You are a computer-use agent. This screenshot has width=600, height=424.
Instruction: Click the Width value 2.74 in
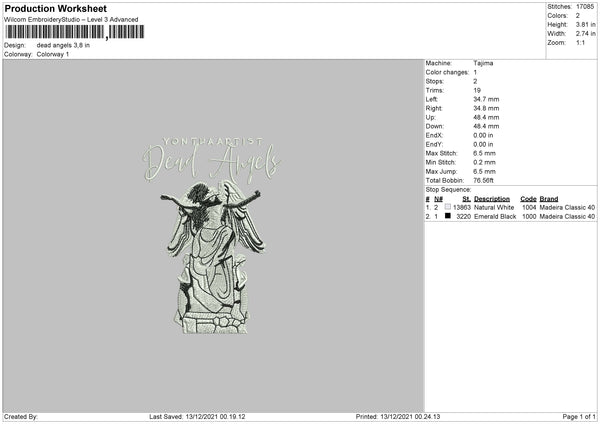click(x=585, y=34)
